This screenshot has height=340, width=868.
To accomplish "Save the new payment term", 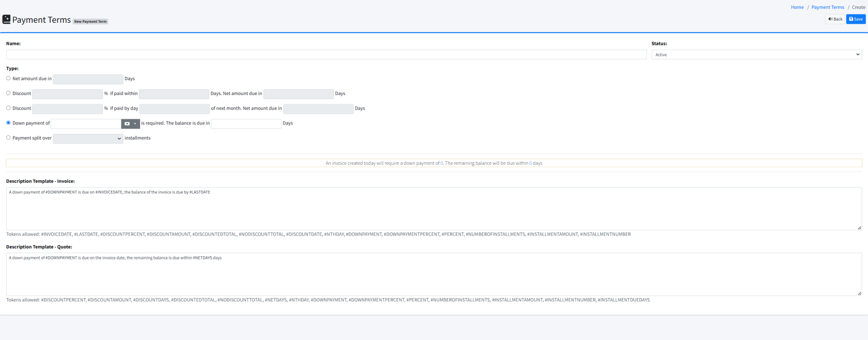I will 856,19.
